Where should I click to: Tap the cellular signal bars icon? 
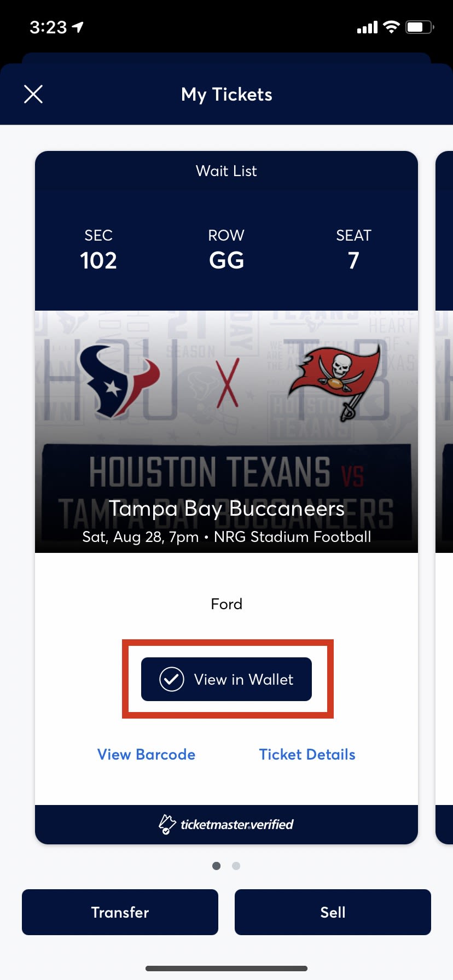pyautogui.click(x=367, y=27)
